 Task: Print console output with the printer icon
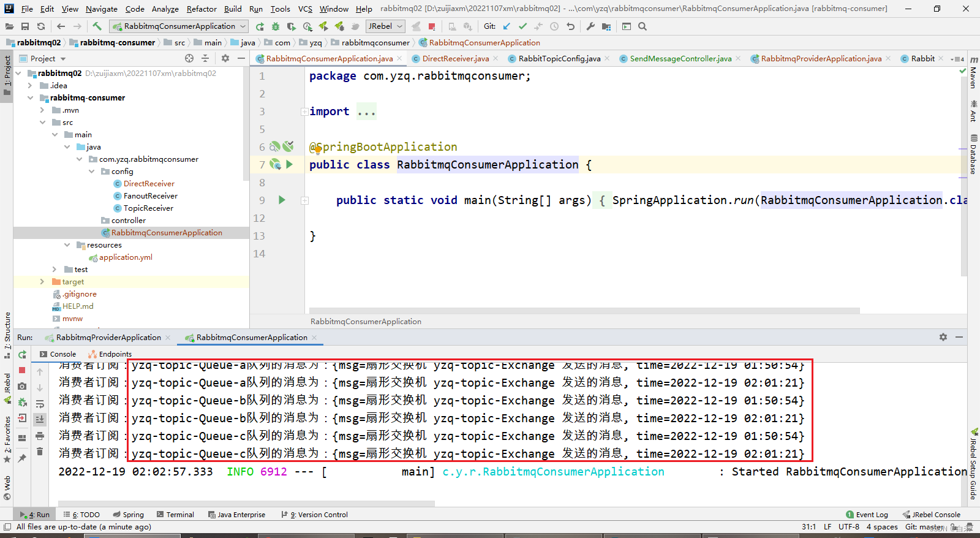click(40, 436)
